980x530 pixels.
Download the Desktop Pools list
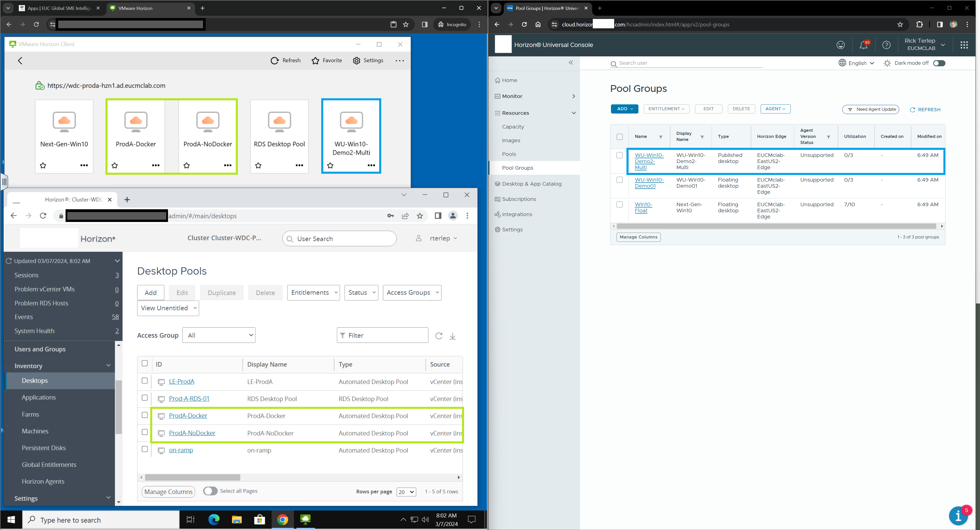(452, 336)
